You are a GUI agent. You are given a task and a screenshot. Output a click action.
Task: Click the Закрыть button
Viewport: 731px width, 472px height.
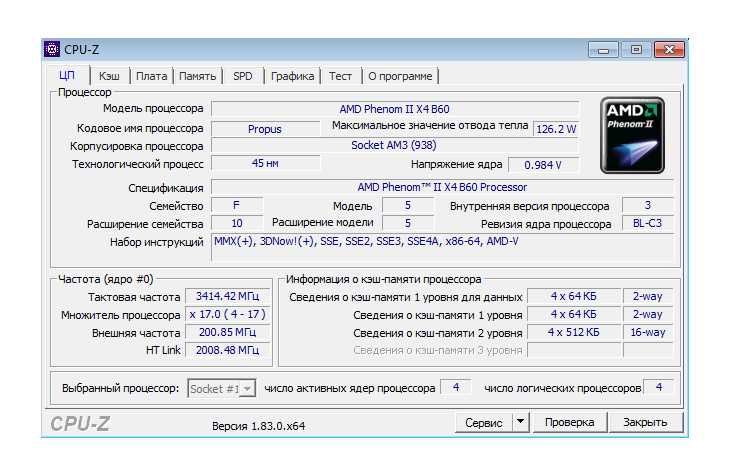pyautogui.click(x=645, y=423)
